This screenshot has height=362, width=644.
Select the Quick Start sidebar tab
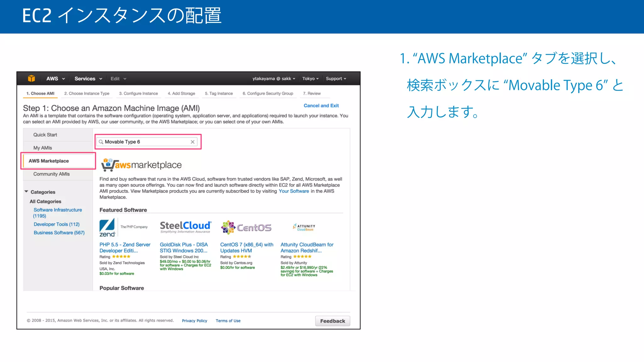pyautogui.click(x=58, y=135)
